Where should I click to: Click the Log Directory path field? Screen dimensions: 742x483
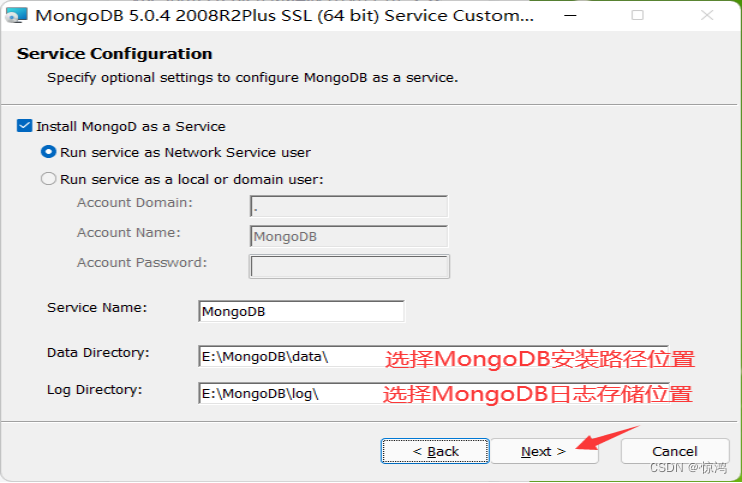click(x=433, y=393)
